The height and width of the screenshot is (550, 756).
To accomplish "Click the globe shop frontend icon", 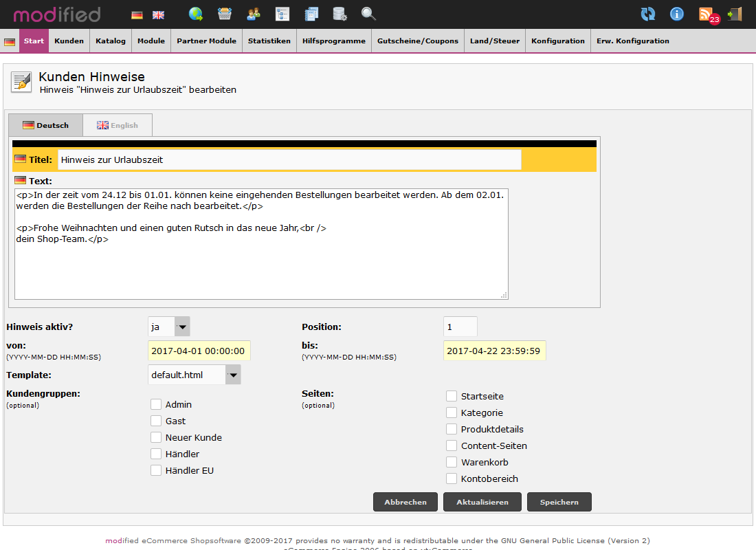I will (196, 14).
